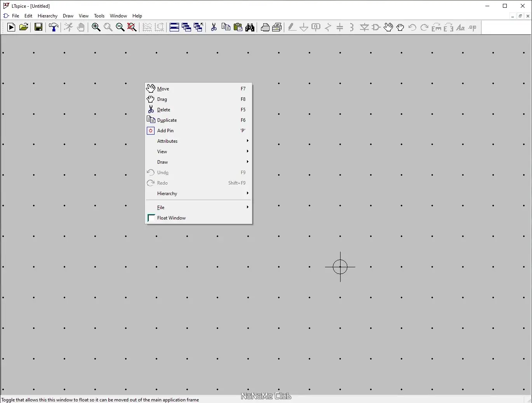Click the Print toolbar icon
This screenshot has height=403, width=532.
coord(277,27)
